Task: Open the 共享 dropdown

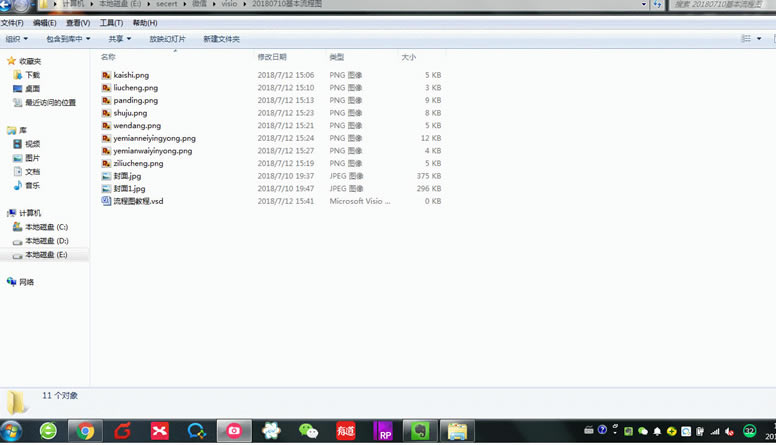Action: [120, 39]
